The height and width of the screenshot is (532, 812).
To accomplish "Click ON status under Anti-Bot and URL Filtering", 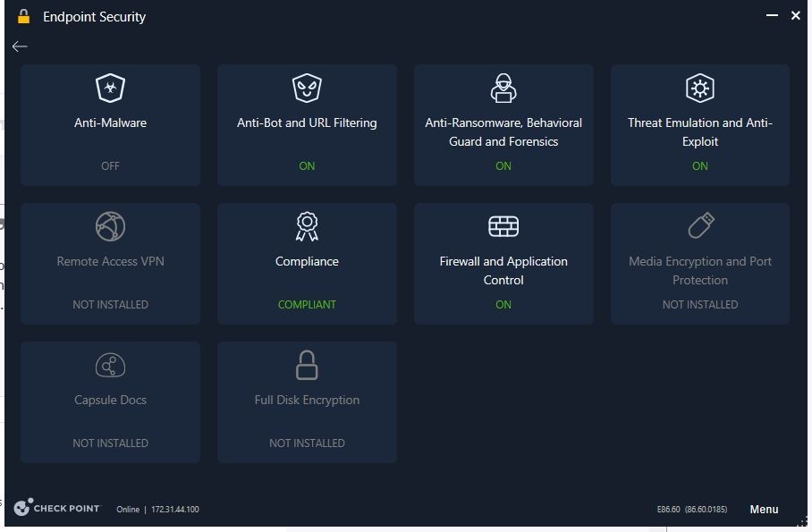I will coord(307,165).
